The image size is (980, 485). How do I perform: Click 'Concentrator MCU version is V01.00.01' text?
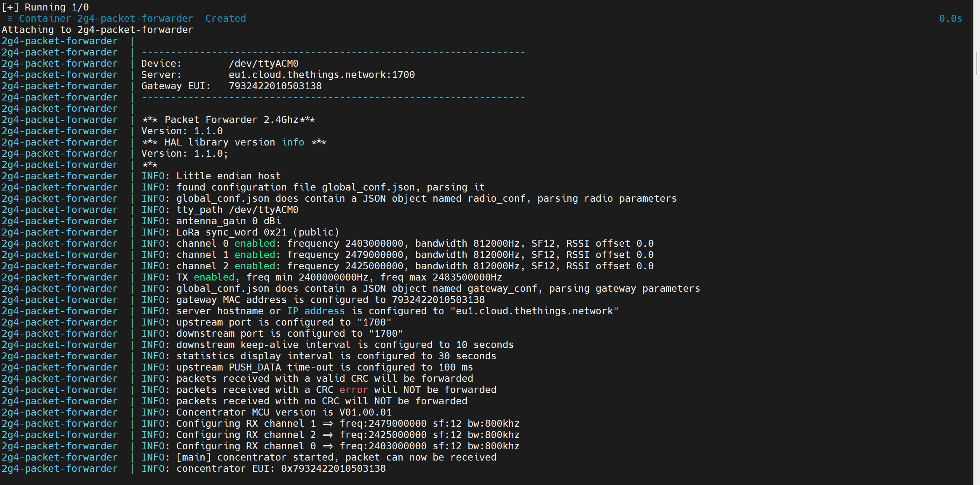(284, 412)
